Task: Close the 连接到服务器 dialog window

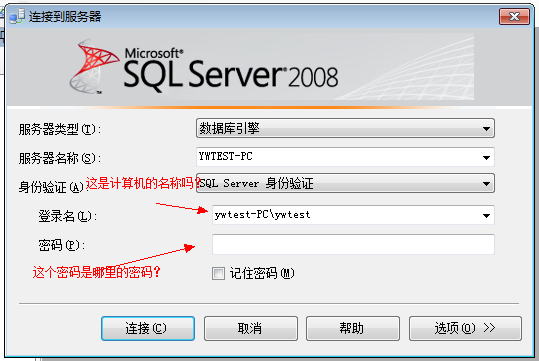Action: [514, 17]
